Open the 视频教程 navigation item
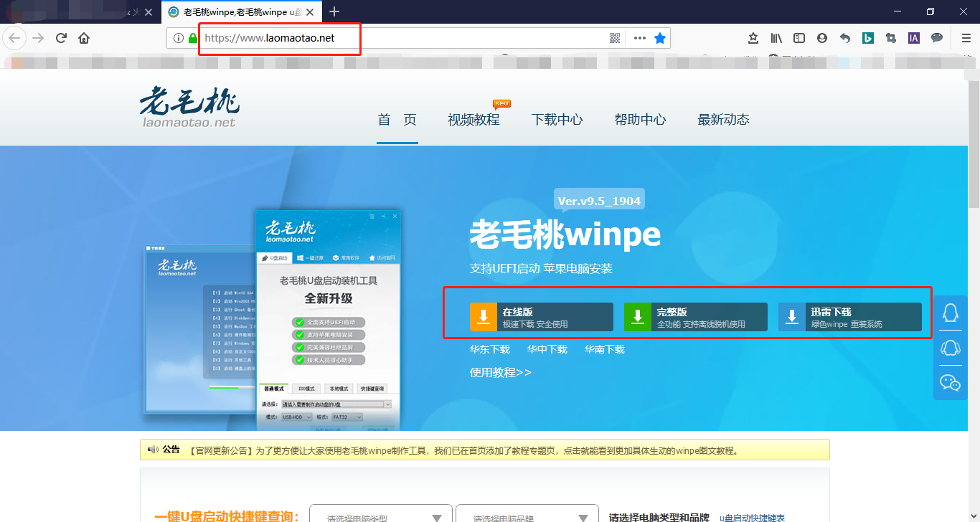The width and height of the screenshot is (980, 522). 473,120
